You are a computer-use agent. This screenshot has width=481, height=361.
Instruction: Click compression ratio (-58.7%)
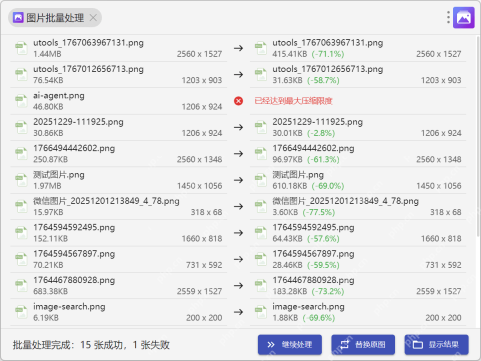[323, 80]
